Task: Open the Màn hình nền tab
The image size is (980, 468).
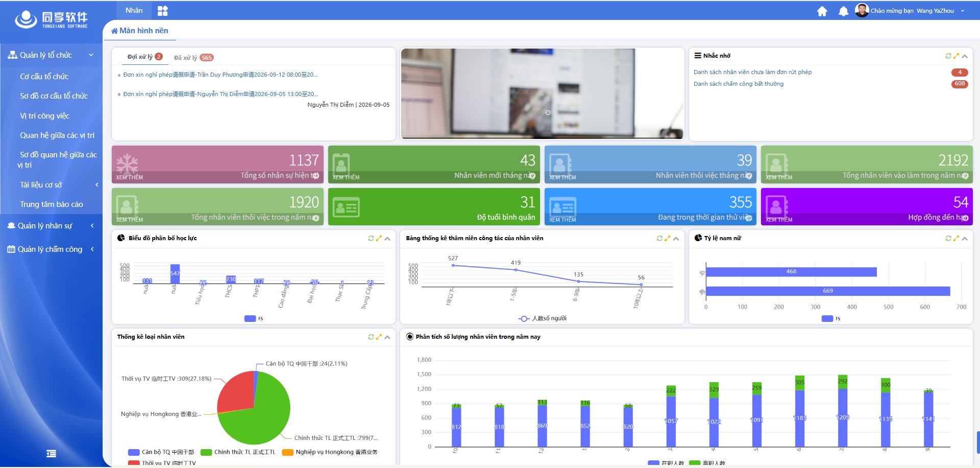Action: point(140,31)
